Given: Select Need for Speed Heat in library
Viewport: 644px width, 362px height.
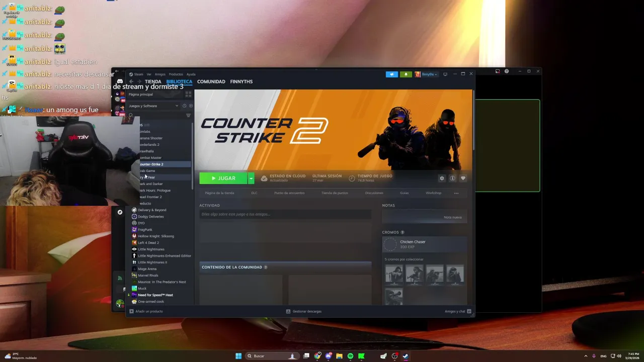Looking at the screenshot, I should (x=155, y=295).
